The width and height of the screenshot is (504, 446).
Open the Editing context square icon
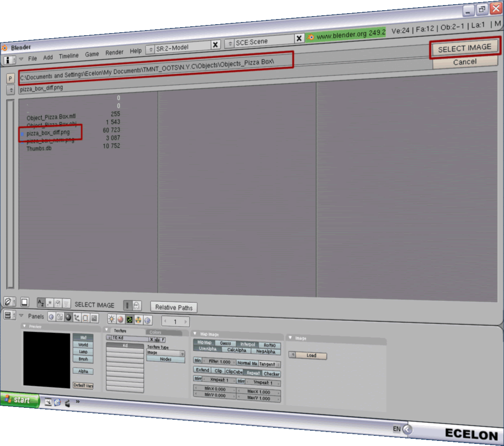(85, 318)
